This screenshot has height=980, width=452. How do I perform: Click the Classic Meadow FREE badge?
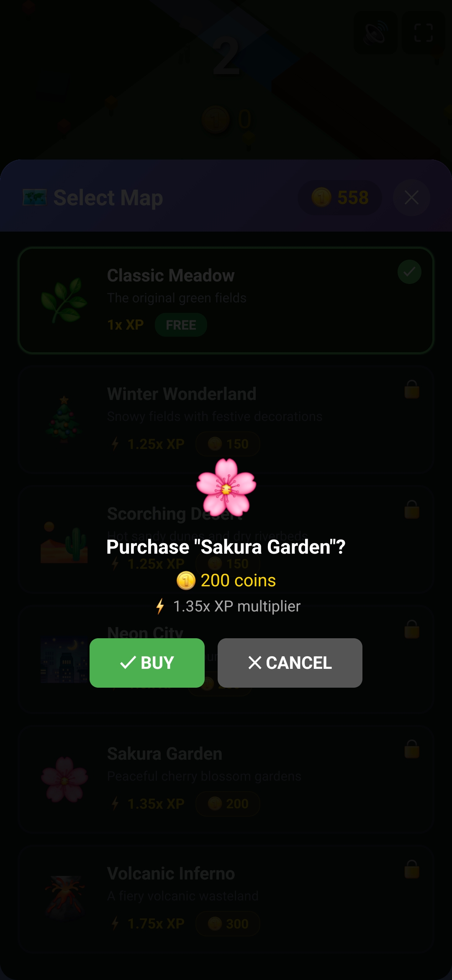181,325
